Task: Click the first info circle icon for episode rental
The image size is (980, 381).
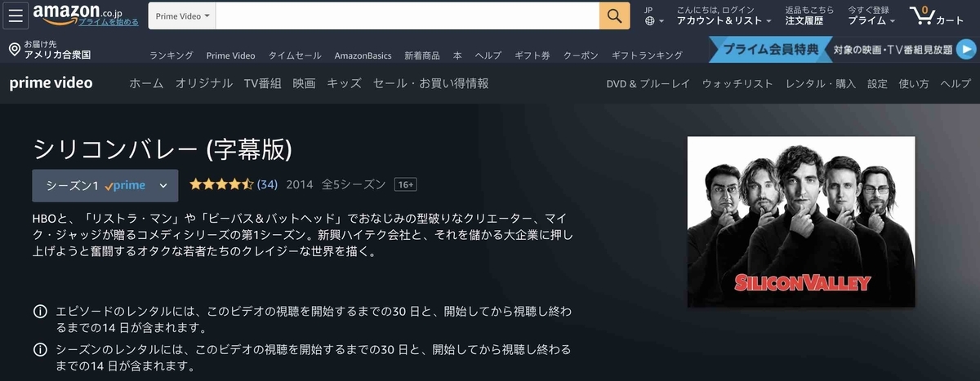Action: (x=38, y=312)
